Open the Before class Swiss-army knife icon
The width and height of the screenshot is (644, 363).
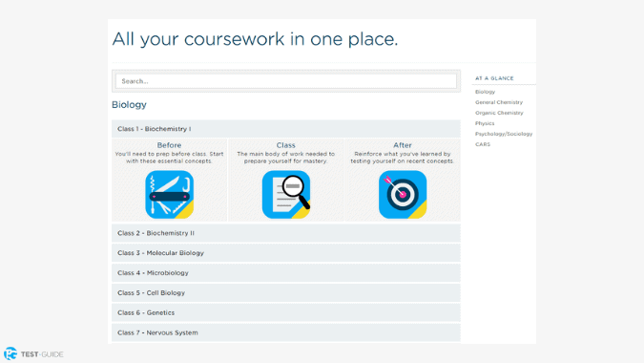(169, 195)
